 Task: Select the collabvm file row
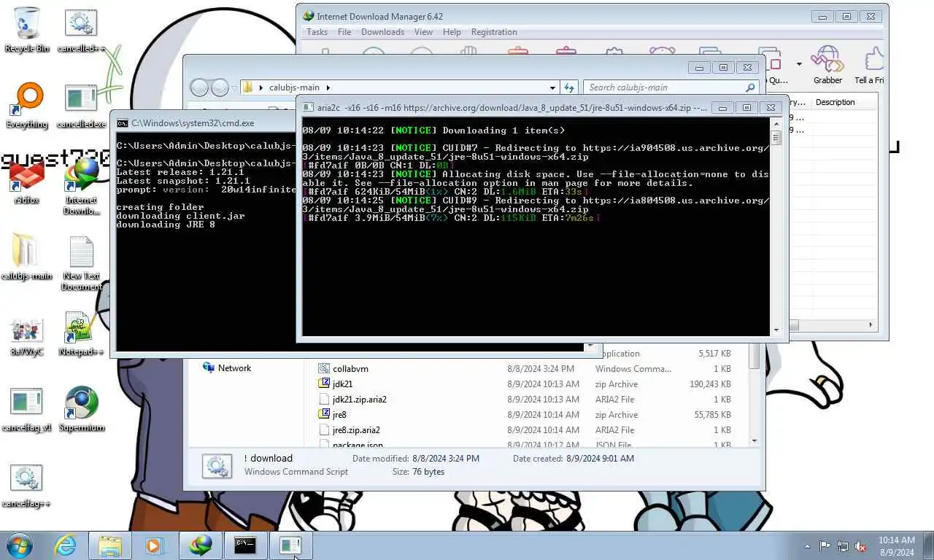(x=525, y=369)
